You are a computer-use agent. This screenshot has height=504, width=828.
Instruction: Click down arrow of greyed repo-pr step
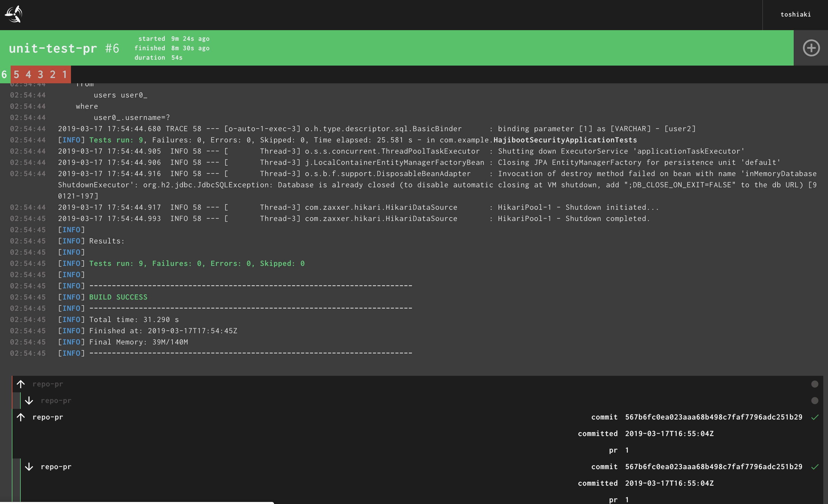pyautogui.click(x=29, y=400)
